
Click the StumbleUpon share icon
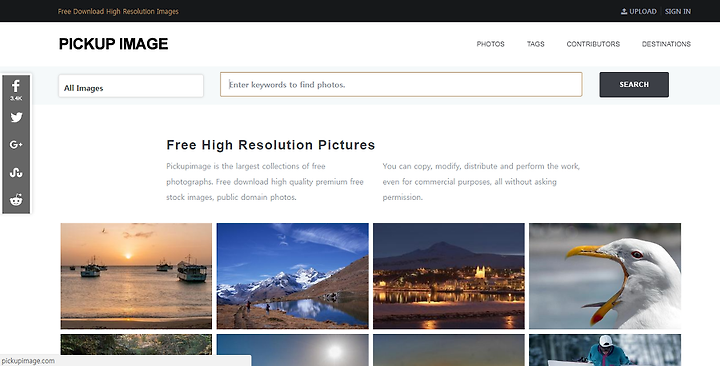tap(16, 172)
